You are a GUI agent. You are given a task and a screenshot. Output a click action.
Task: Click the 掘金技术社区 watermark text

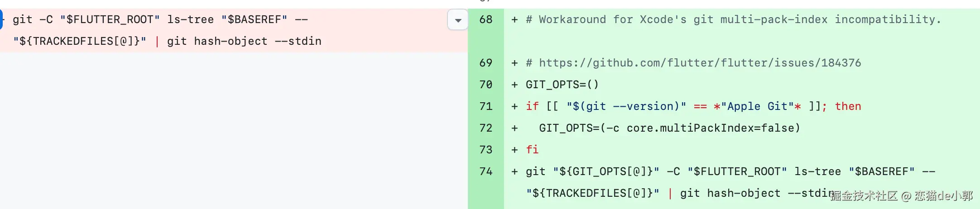864,195
